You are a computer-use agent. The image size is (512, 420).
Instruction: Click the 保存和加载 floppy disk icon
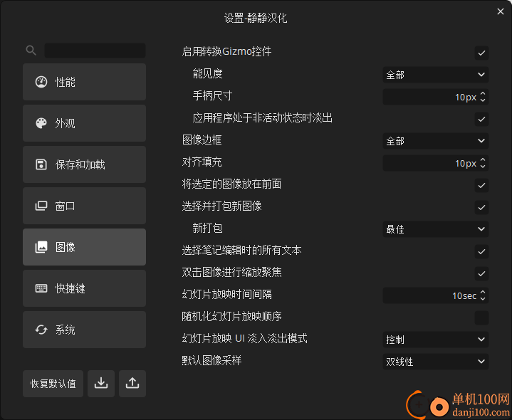41,164
